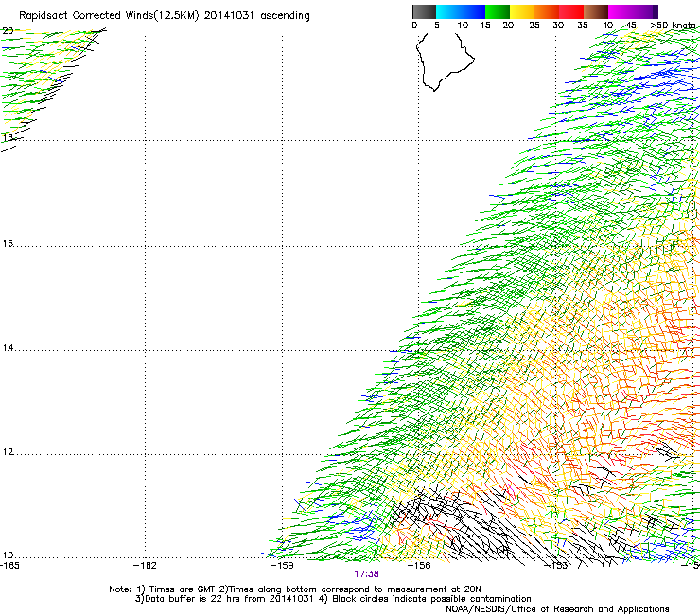
Task: Click the 'NOAA/NESDIS/Office of Research and Applications' credit
Action: [557, 609]
